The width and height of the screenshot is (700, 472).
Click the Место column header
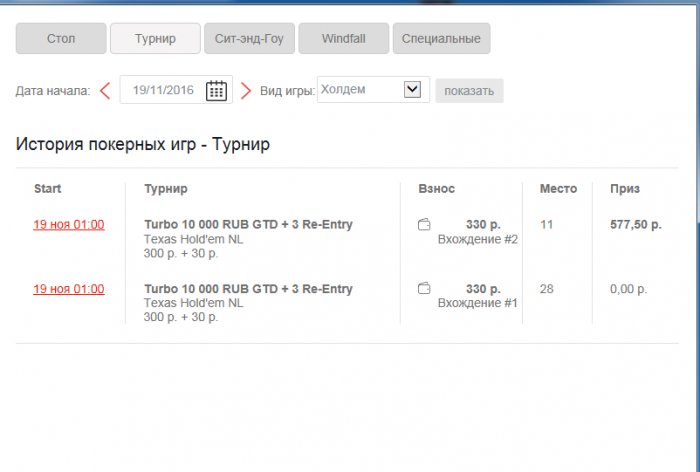558,188
